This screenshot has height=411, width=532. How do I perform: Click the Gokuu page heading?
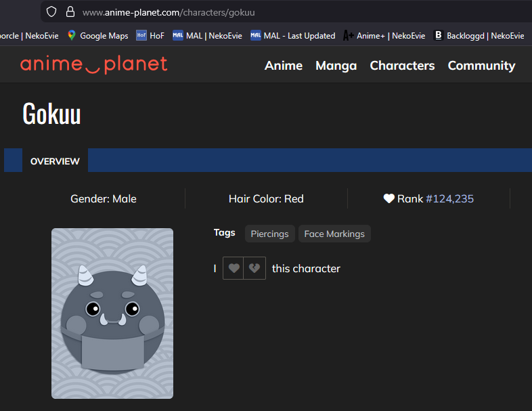tap(51, 113)
